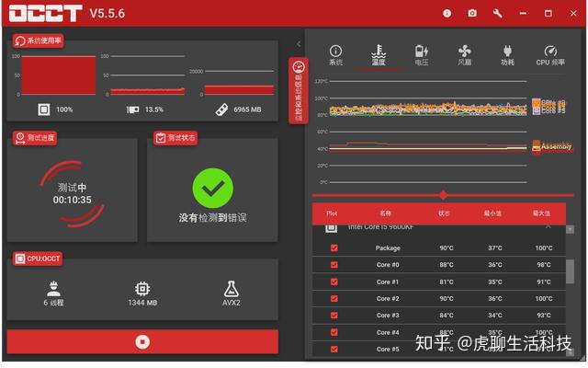588x368 pixels.
Task: Click the green checkmark status icon
Action: (x=212, y=188)
